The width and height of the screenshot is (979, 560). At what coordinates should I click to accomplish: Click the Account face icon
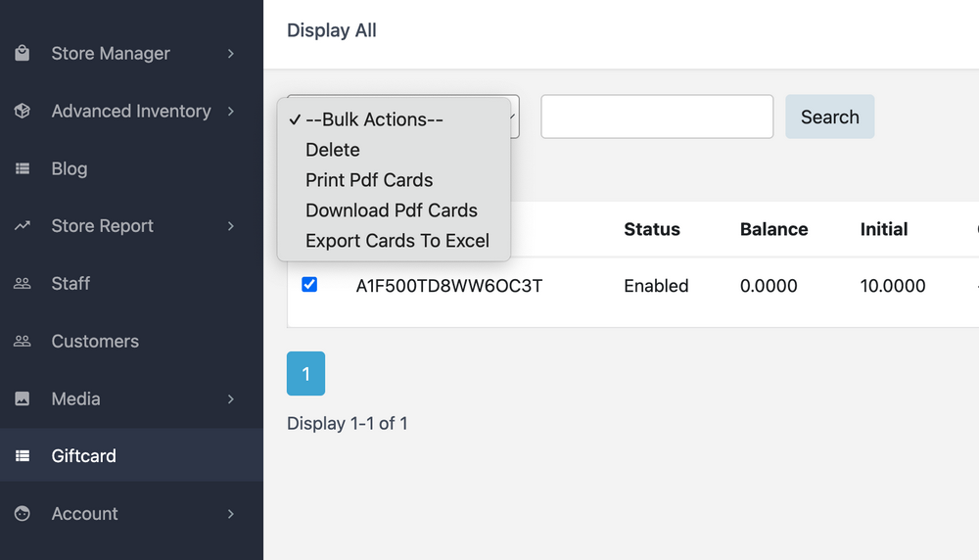(23, 514)
